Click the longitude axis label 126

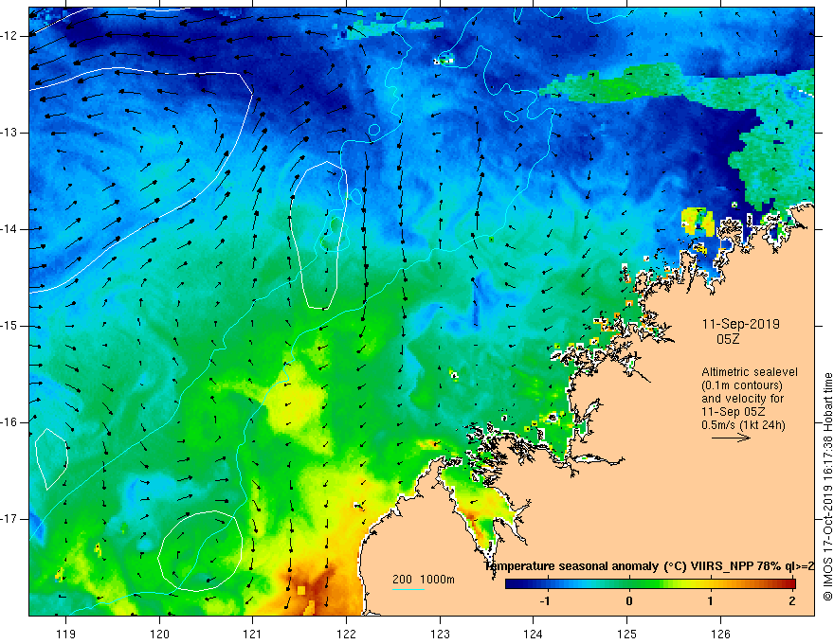[720, 634]
